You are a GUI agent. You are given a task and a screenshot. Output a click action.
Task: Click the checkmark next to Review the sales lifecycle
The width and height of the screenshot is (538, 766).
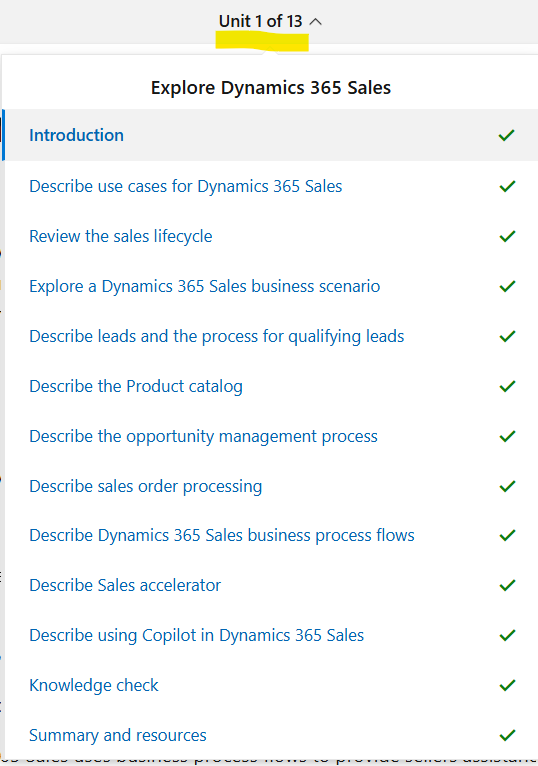507,236
